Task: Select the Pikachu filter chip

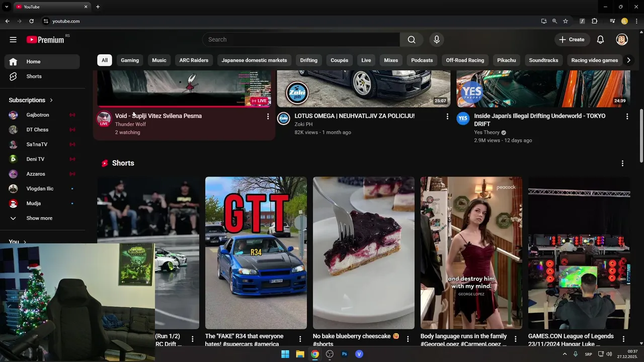Action: (x=507, y=60)
